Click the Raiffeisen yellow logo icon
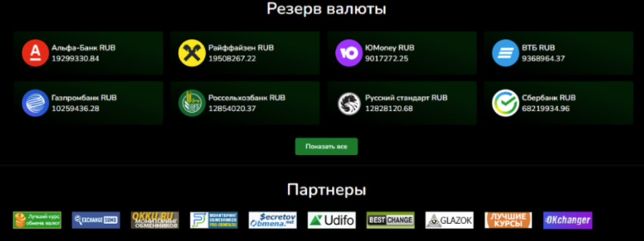This screenshot has height=241, width=644. tap(192, 53)
